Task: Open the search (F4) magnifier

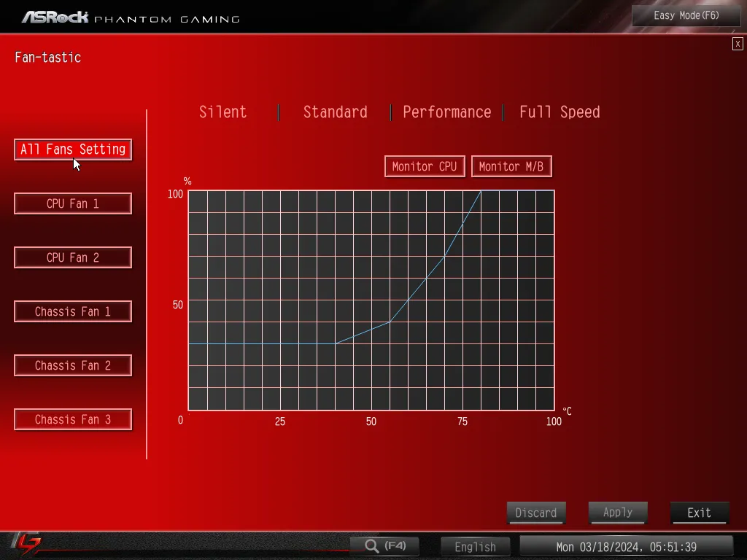Action: (385, 545)
